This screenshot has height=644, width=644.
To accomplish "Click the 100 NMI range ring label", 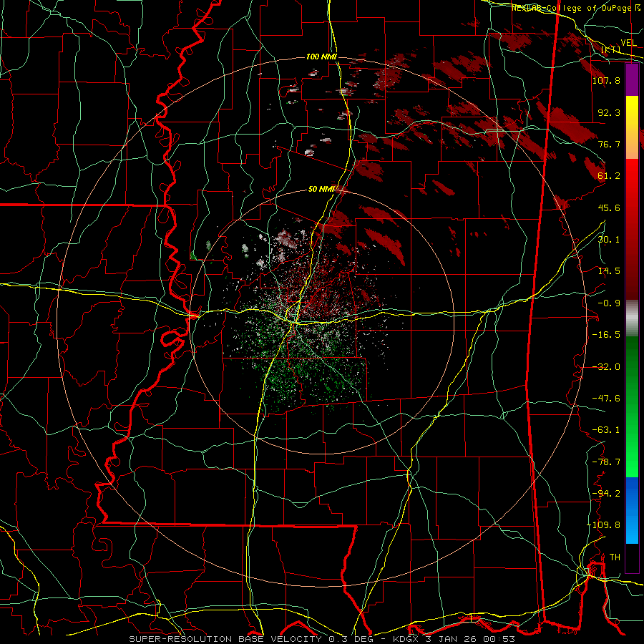I will pos(321,57).
